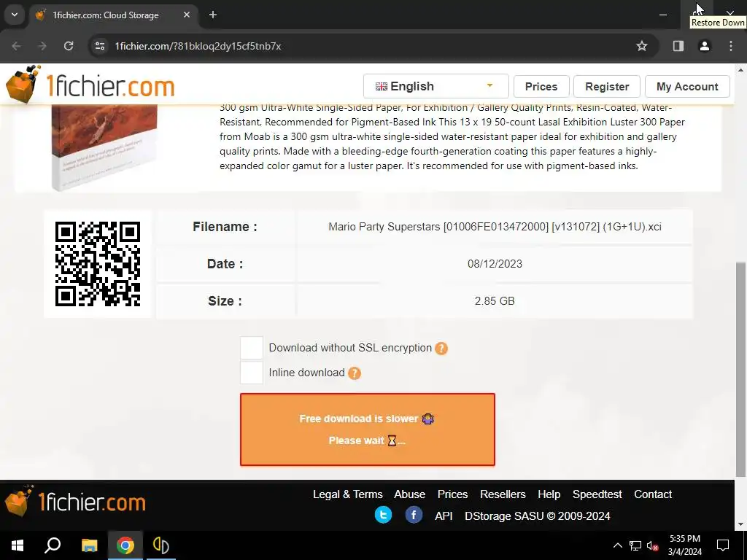Click the browser forward arrow

point(42,46)
